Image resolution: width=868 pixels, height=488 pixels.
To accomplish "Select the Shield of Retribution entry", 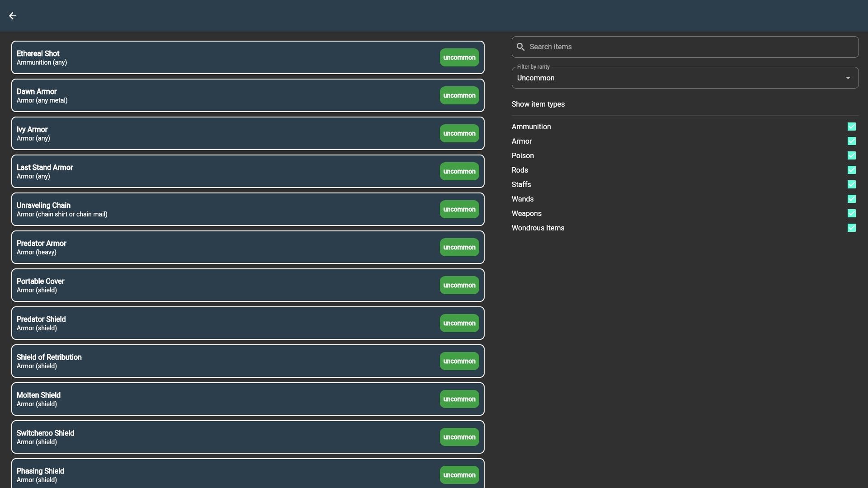I will pos(226,361).
